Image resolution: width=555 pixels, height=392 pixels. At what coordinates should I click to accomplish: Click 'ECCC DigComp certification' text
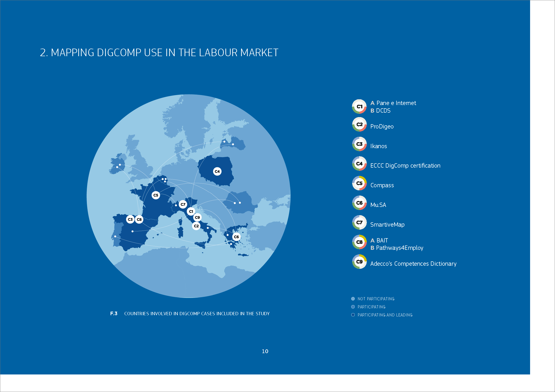point(405,166)
